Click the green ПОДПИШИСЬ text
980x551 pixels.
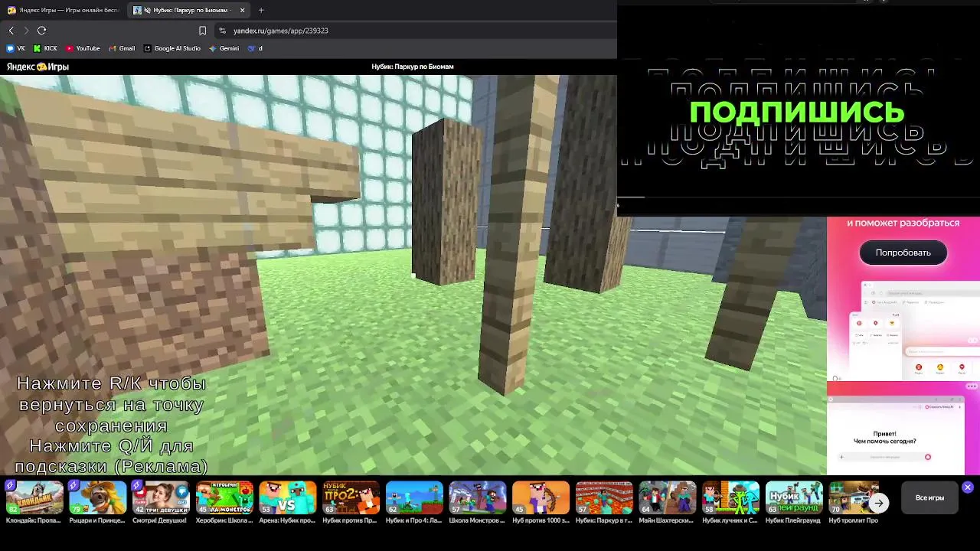797,112
